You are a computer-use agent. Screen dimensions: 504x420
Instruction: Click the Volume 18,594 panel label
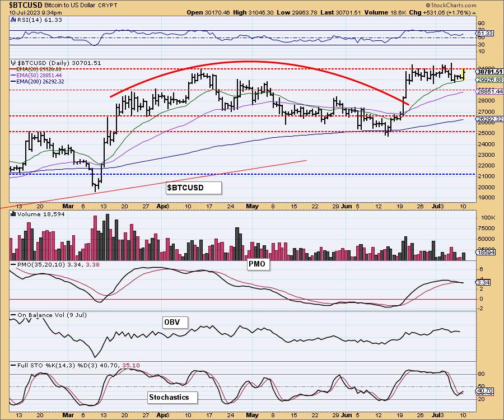pos(41,214)
